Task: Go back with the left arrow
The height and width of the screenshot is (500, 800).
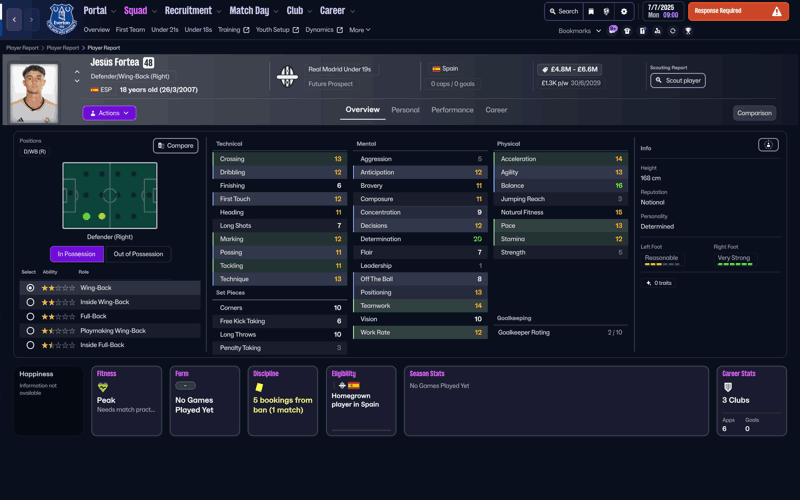Action: click(14, 19)
